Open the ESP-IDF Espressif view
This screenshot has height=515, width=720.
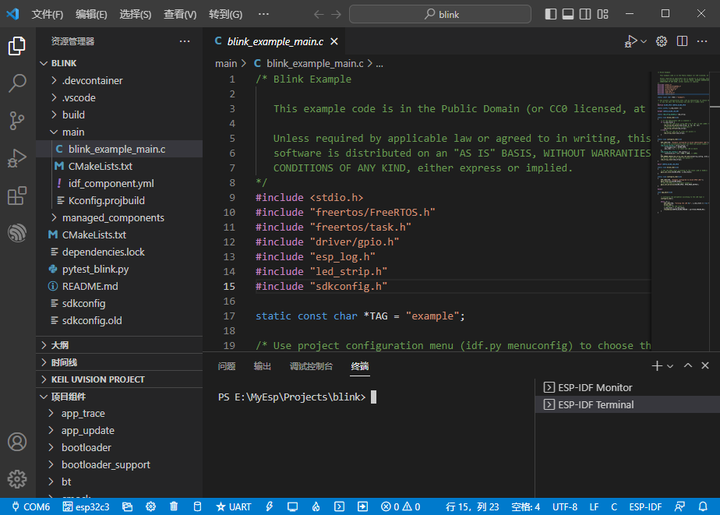(17, 233)
